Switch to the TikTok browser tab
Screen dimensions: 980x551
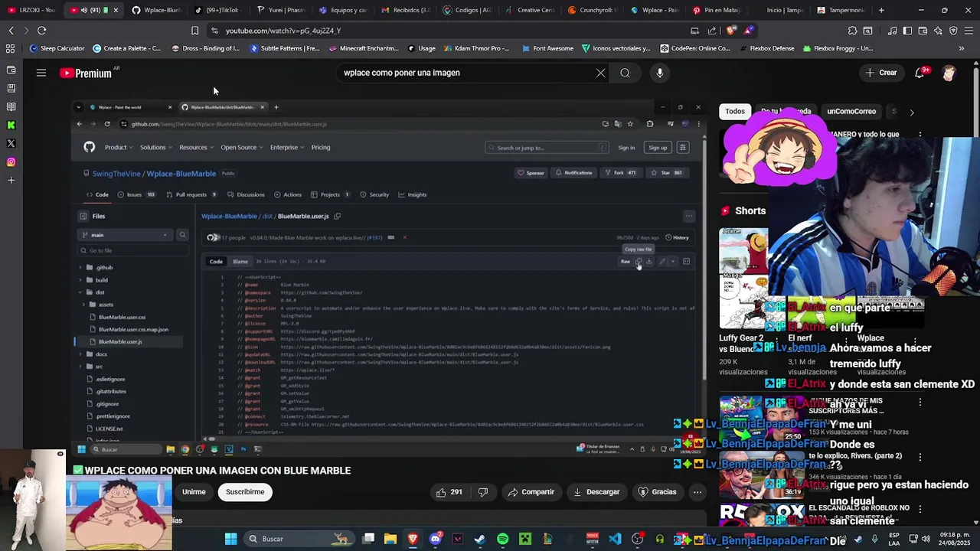pyautogui.click(x=220, y=10)
